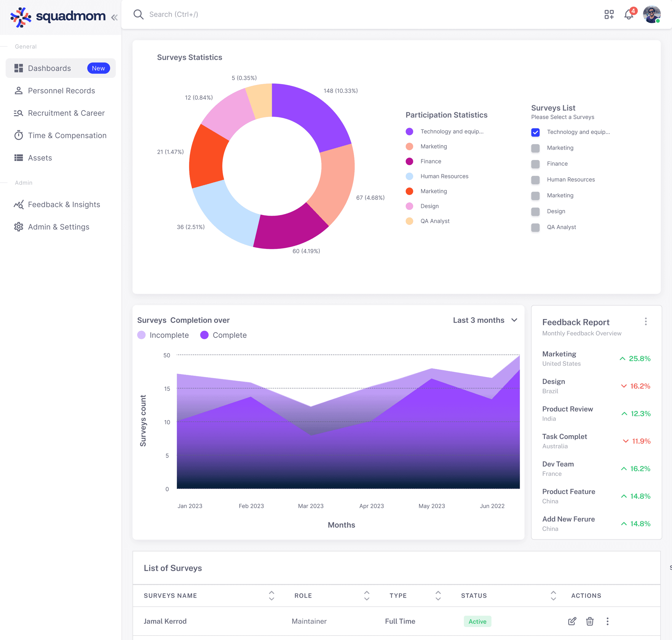This screenshot has height=640, width=672.
Task: Delete Jamal Kerrod row with trash icon
Action: (590, 621)
